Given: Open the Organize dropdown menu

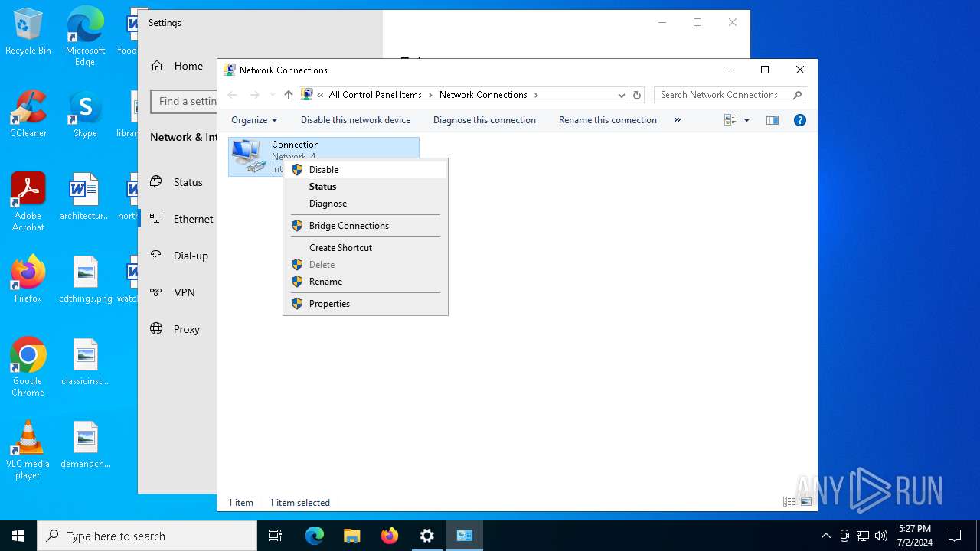Looking at the screenshot, I should pyautogui.click(x=254, y=120).
